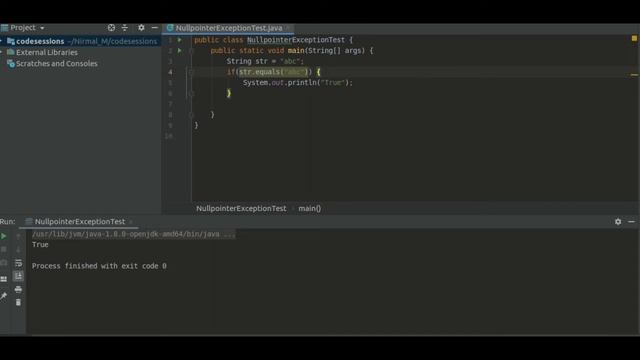Click the System.out.println statement
Viewport: 640px width, 360px height.
pos(298,83)
